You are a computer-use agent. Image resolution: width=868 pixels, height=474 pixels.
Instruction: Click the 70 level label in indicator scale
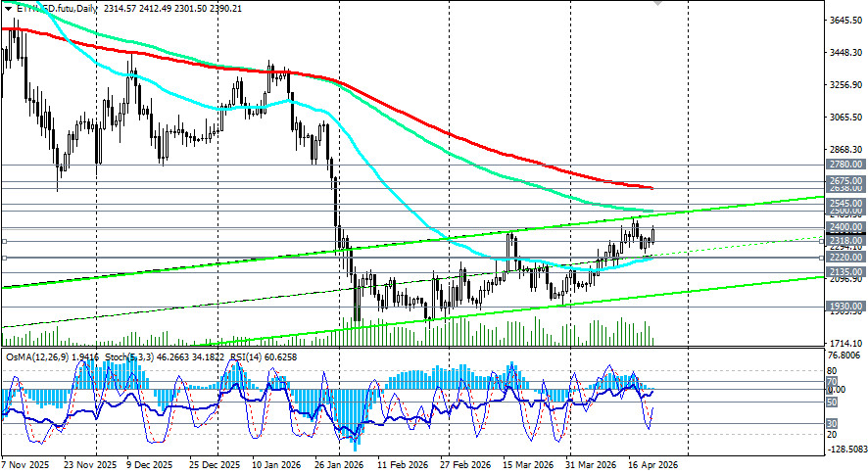point(832,382)
